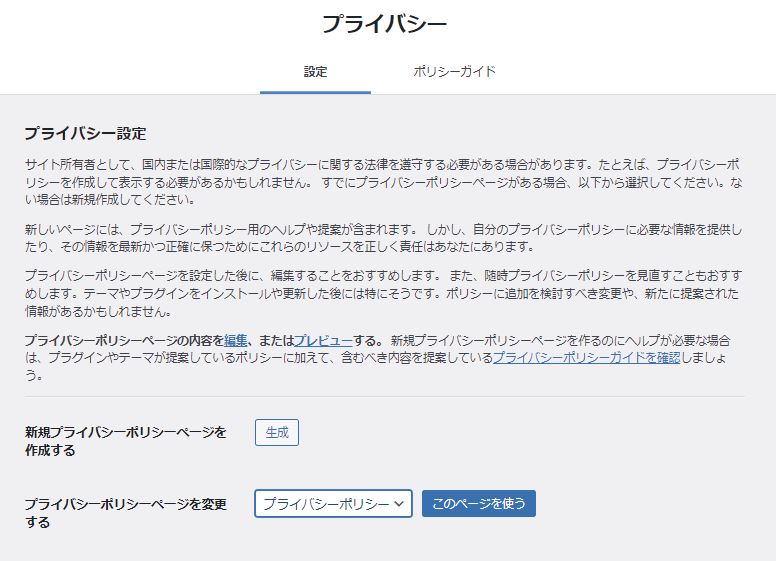Click the プライバシー page title

click(x=385, y=24)
